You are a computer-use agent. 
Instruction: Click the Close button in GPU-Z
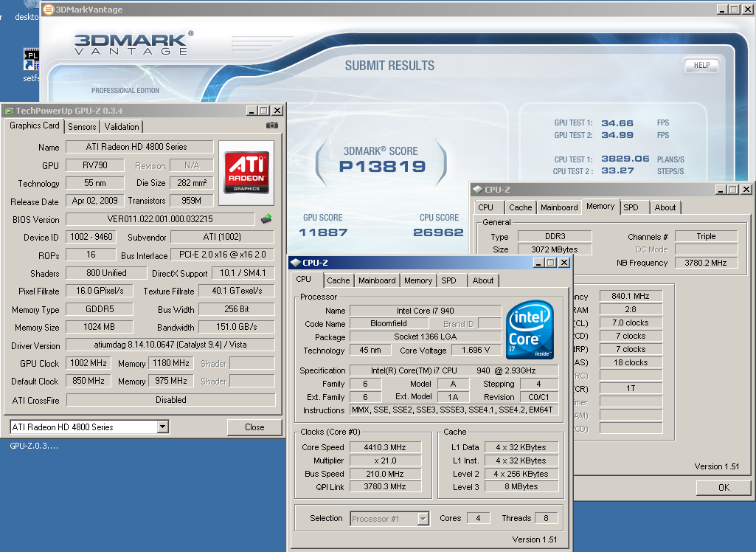pyautogui.click(x=254, y=427)
